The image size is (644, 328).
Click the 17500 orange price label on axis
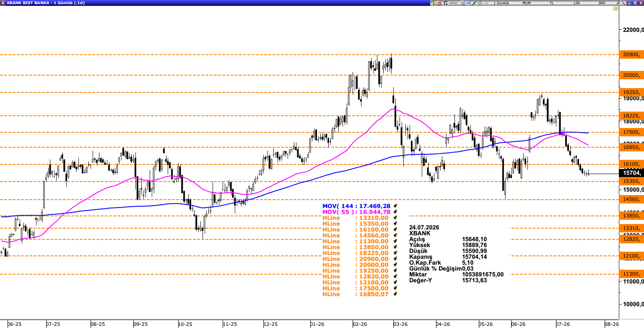pyautogui.click(x=631, y=132)
